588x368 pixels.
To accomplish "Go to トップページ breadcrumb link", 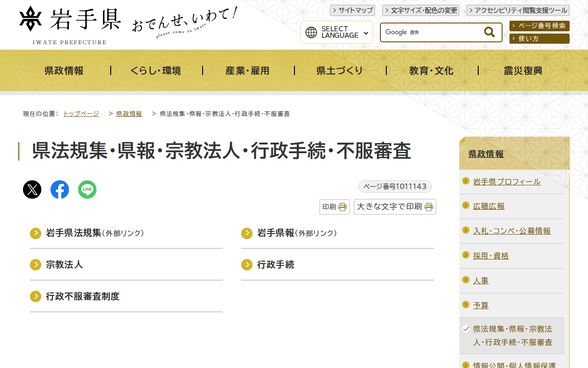I will click(x=81, y=114).
